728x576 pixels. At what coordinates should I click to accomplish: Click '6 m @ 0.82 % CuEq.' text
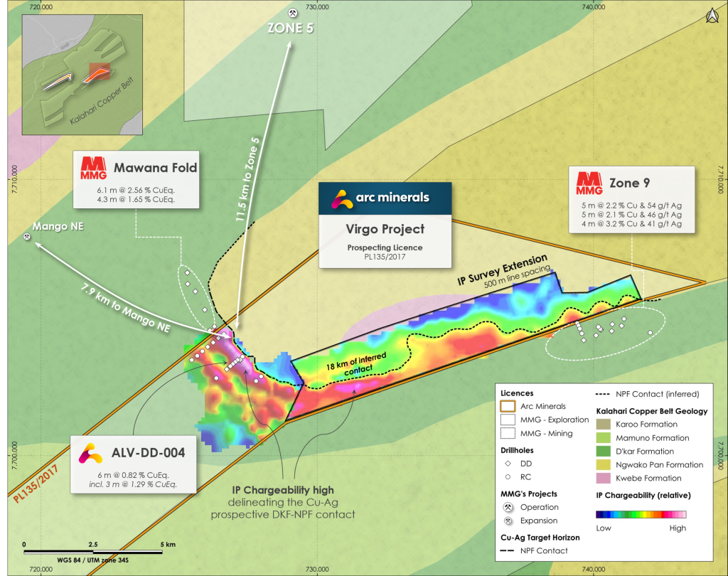[x=133, y=475]
